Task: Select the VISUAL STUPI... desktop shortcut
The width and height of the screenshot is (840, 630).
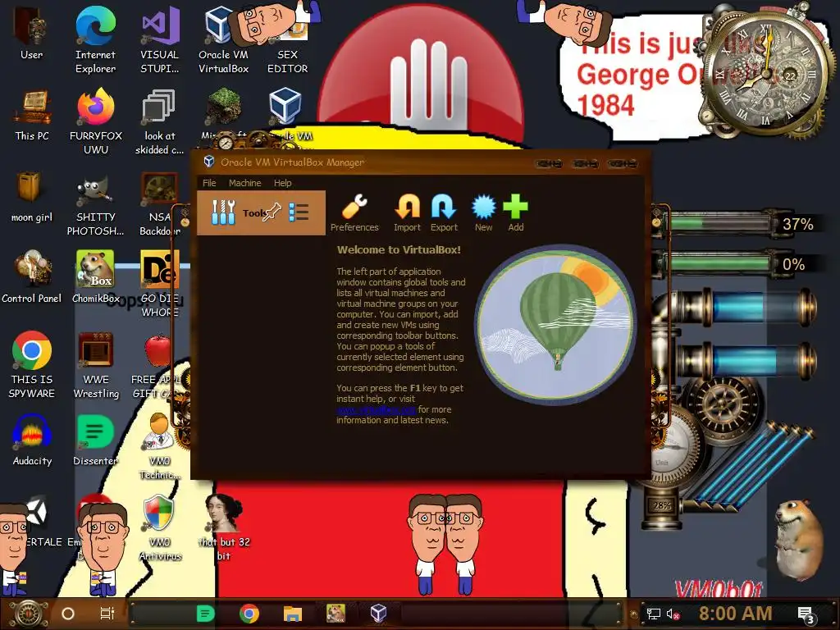Action: (160, 39)
